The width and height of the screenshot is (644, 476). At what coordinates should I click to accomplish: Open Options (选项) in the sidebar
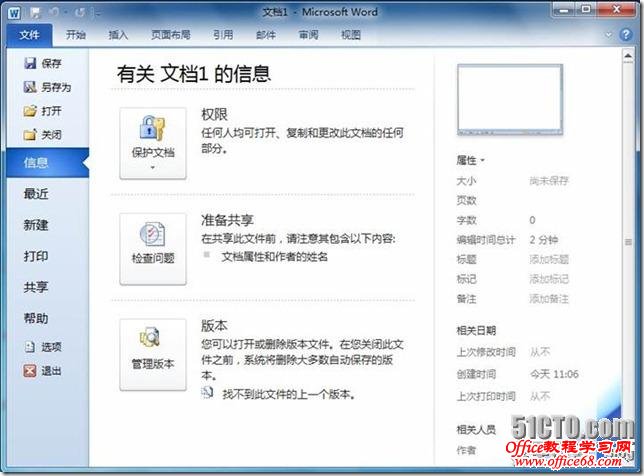click(43, 347)
